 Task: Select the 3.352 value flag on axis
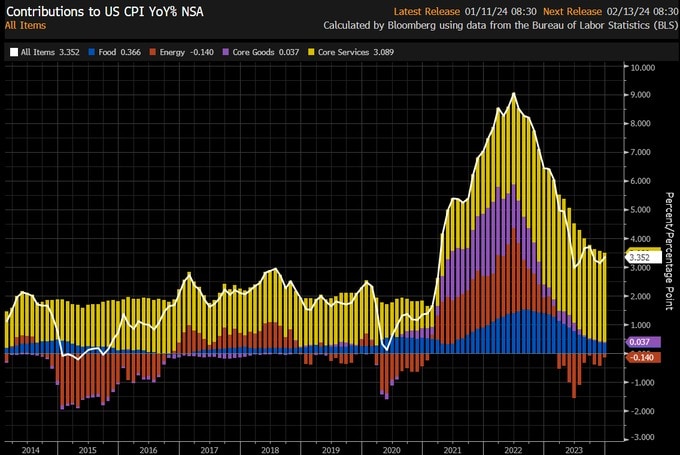(x=641, y=257)
